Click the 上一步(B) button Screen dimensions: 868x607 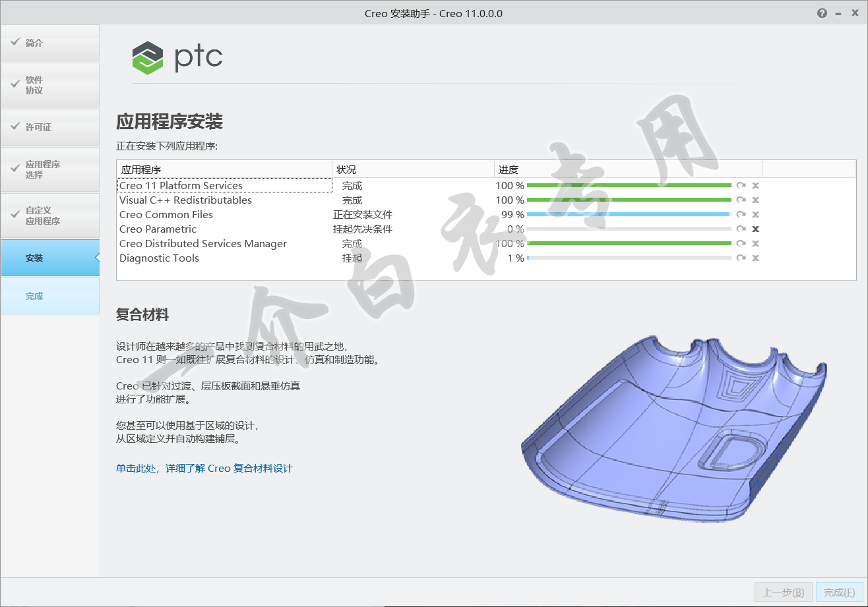pos(783,593)
